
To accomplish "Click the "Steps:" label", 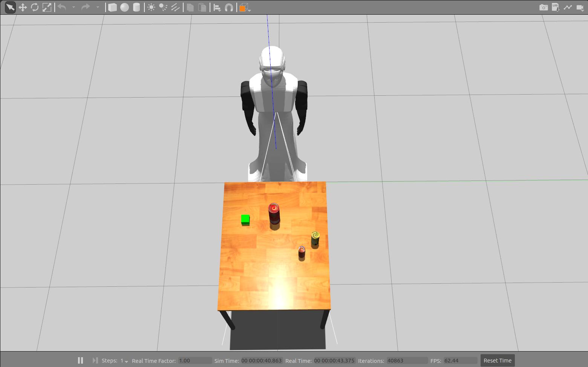I will pyautogui.click(x=109, y=361).
